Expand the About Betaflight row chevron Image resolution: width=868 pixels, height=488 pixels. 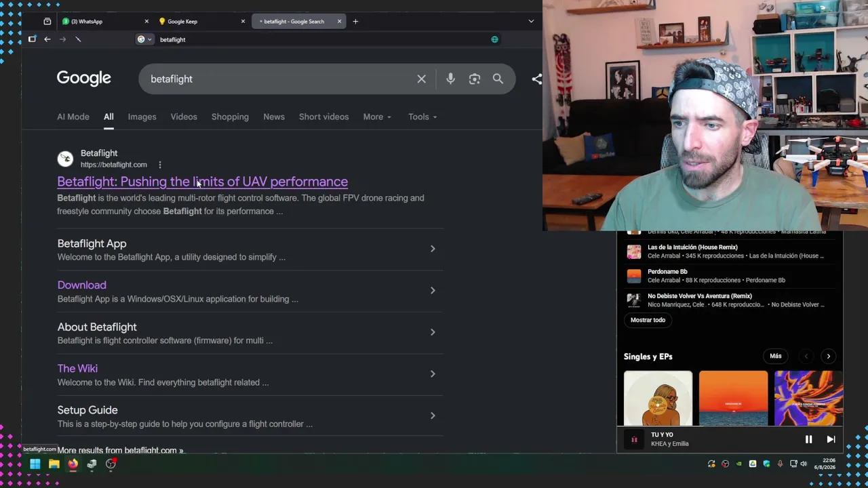click(x=433, y=332)
